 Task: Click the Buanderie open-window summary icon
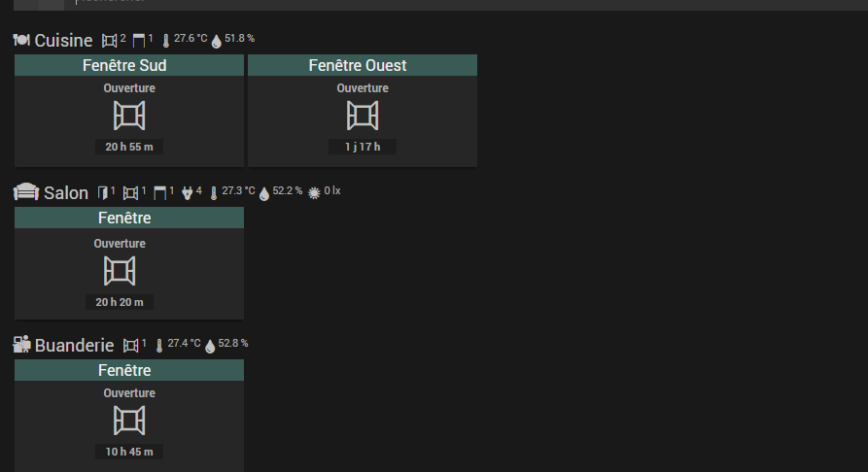pos(130,345)
